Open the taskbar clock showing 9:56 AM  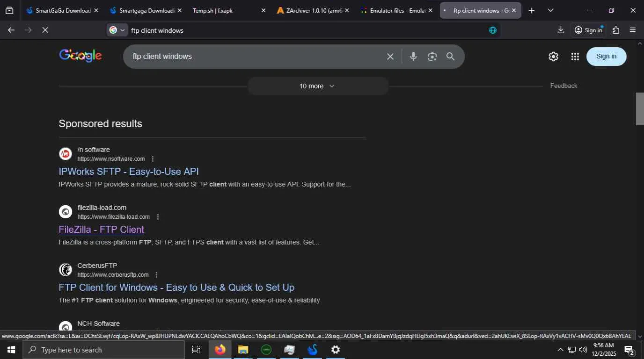603,350
